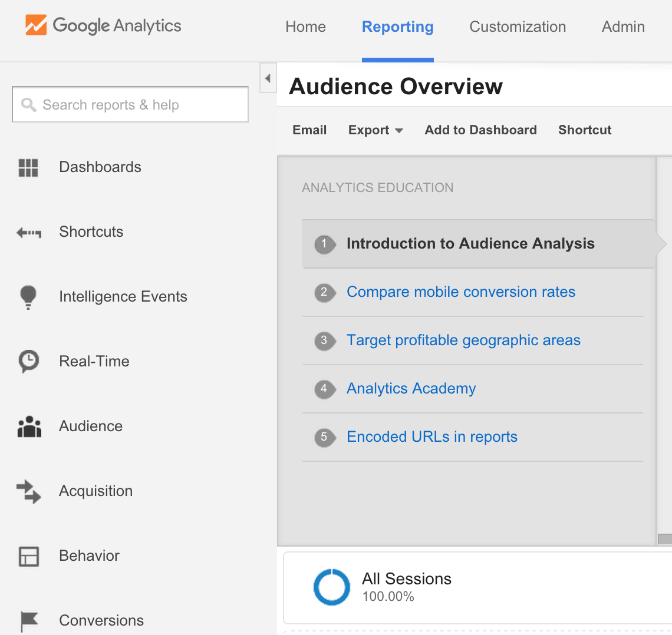Screen dimensions: 672x635
Task: Go to the Home tab
Action: (x=305, y=27)
